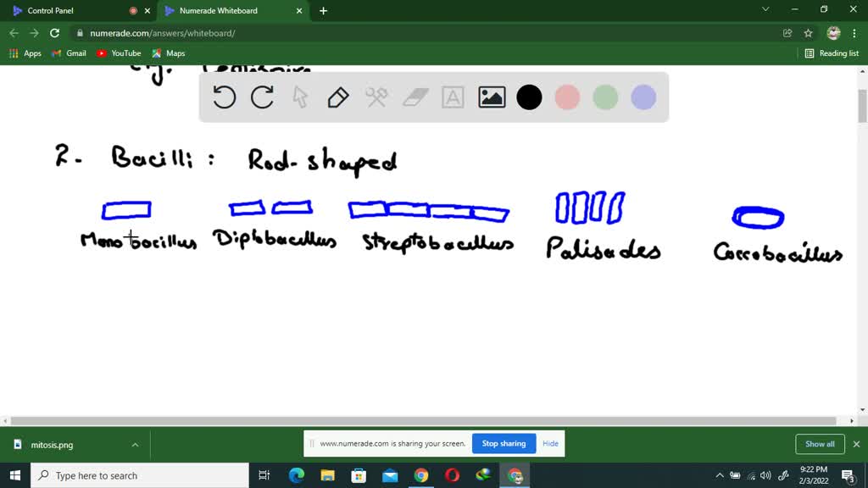Select the Pen drawing tool
Image resolution: width=868 pixels, height=488 pixels.
[338, 97]
